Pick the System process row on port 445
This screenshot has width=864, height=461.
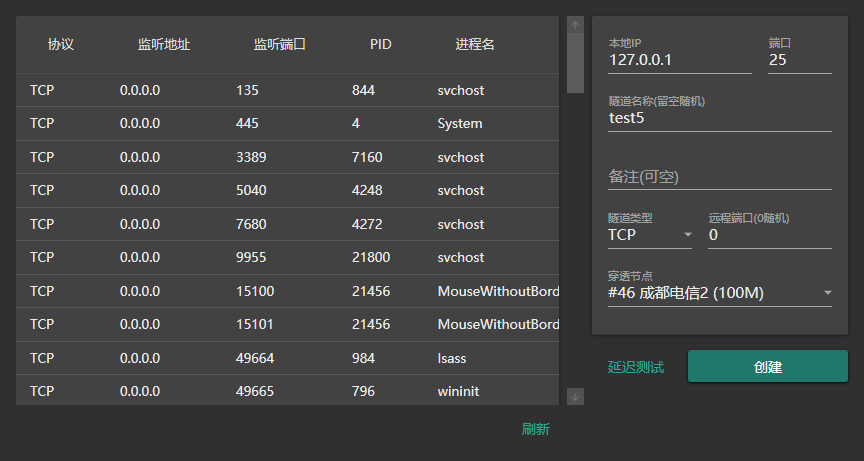point(287,124)
